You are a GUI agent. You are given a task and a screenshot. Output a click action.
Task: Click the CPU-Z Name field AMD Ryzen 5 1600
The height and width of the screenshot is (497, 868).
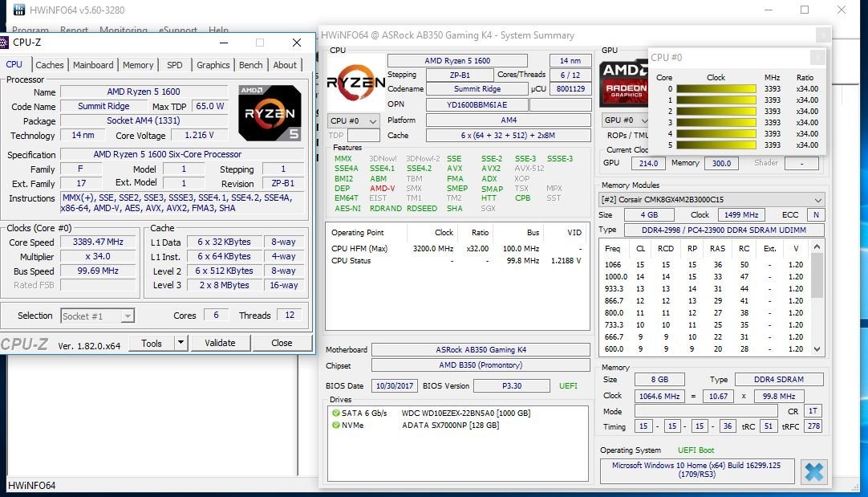point(144,92)
